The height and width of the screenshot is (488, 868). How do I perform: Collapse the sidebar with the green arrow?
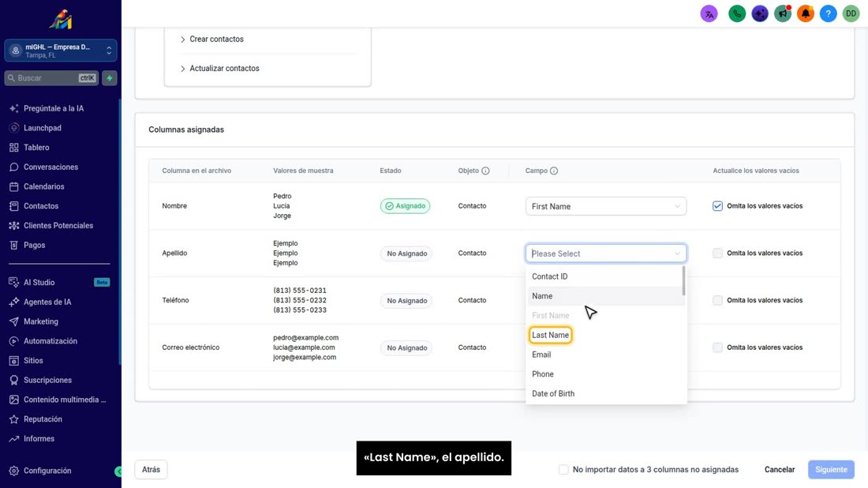[118, 471]
